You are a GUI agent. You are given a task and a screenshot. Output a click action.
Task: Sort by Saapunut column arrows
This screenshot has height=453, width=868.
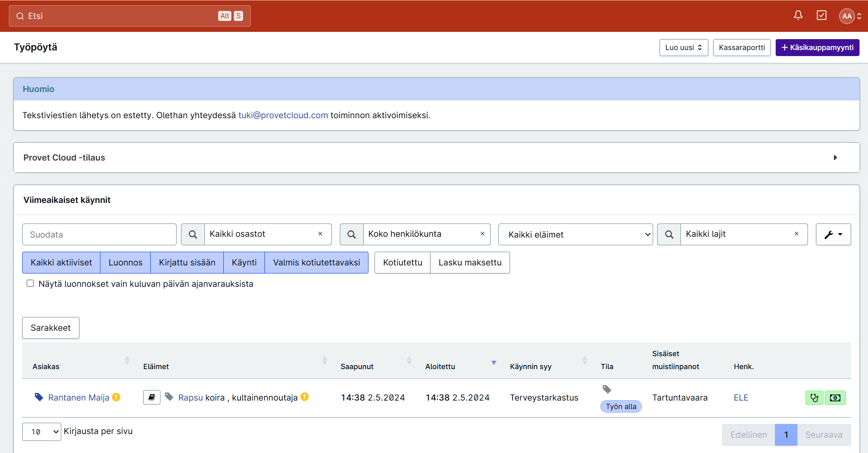coord(409,360)
